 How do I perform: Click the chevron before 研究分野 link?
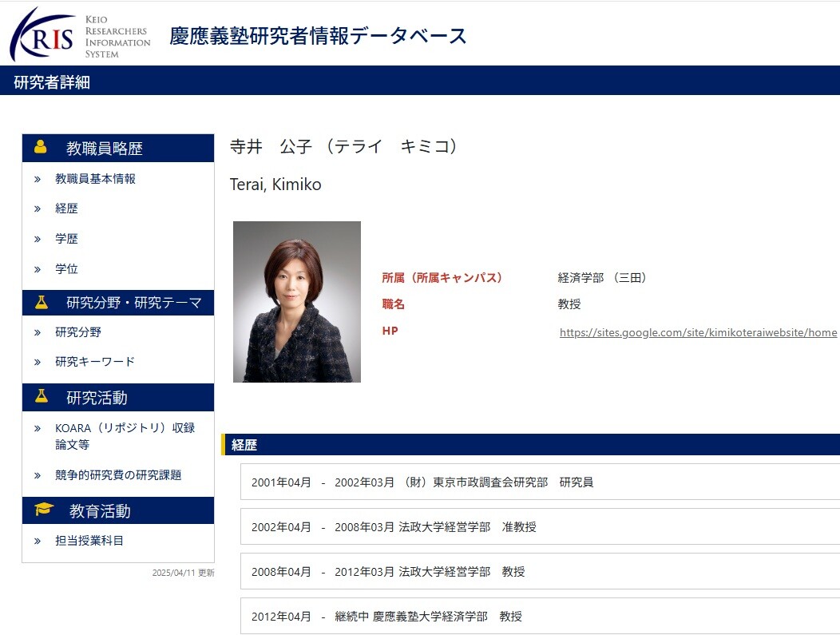click(x=38, y=332)
